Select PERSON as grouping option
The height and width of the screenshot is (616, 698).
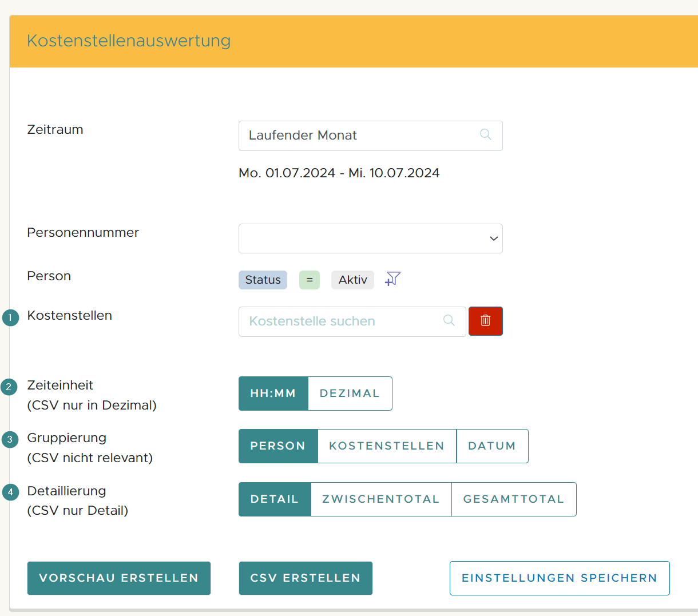278,446
